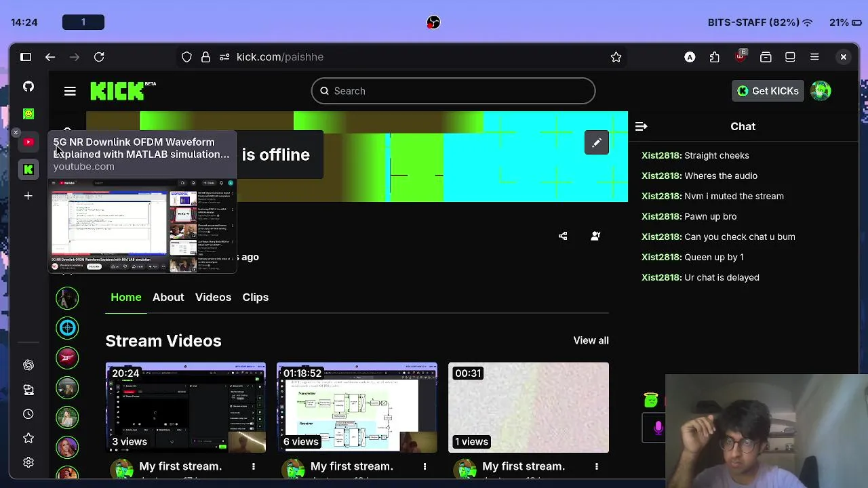Click the kick.com/paishhe address bar
Viewport: 868px width, 488px height.
click(x=400, y=57)
